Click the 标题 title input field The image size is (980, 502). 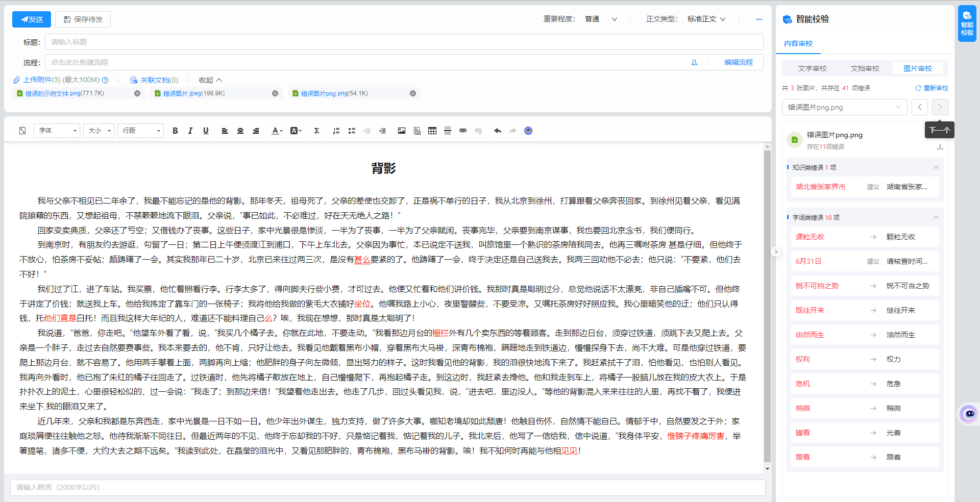pyautogui.click(x=404, y=42)
